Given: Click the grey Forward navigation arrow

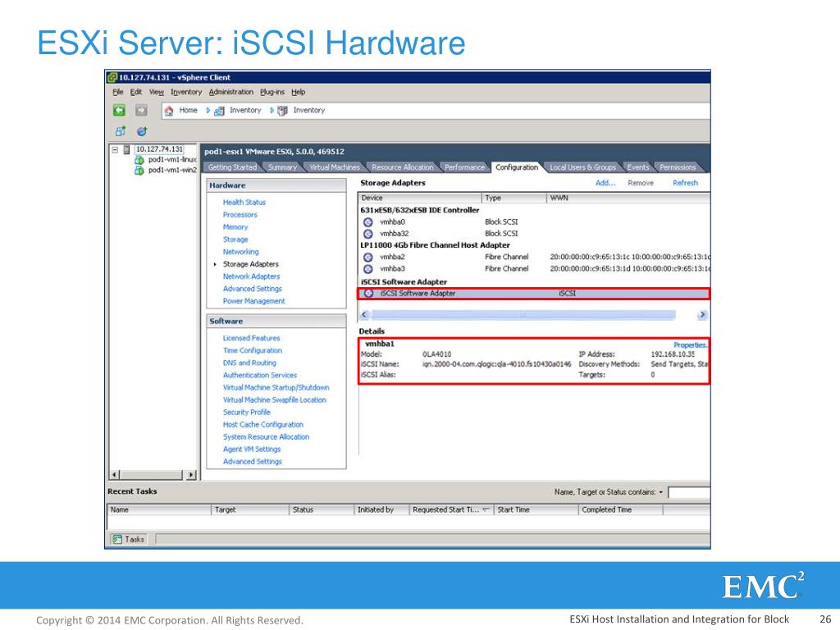Looking at the screenshot, I should (141, 111).
